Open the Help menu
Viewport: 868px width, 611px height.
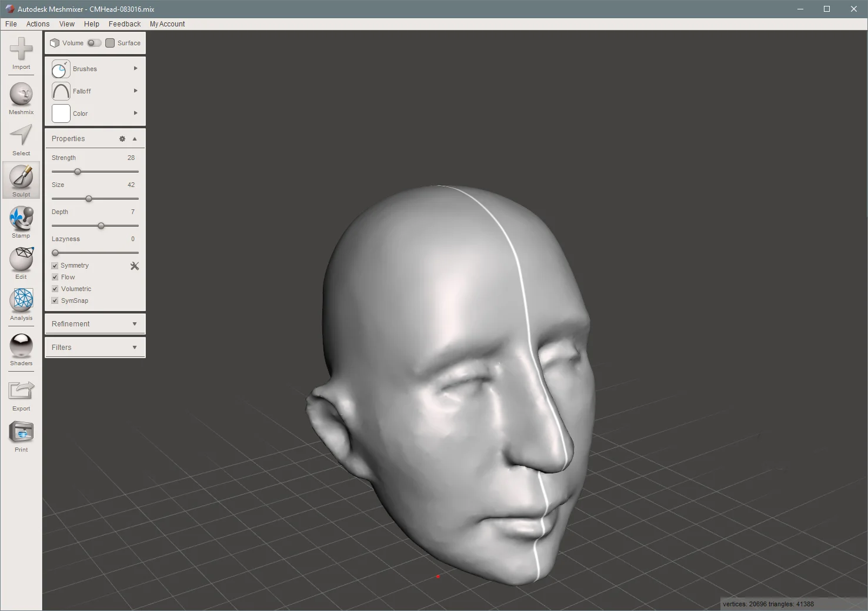(92, 24)
